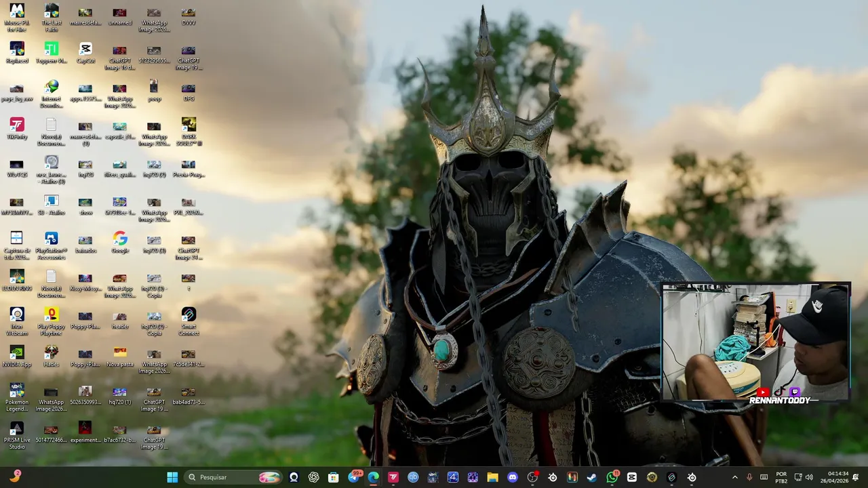The width and height of the screenshot is (868, 488).
Task: Open Internet Download Manager shortcut
Action: click(x=52, y=94)
